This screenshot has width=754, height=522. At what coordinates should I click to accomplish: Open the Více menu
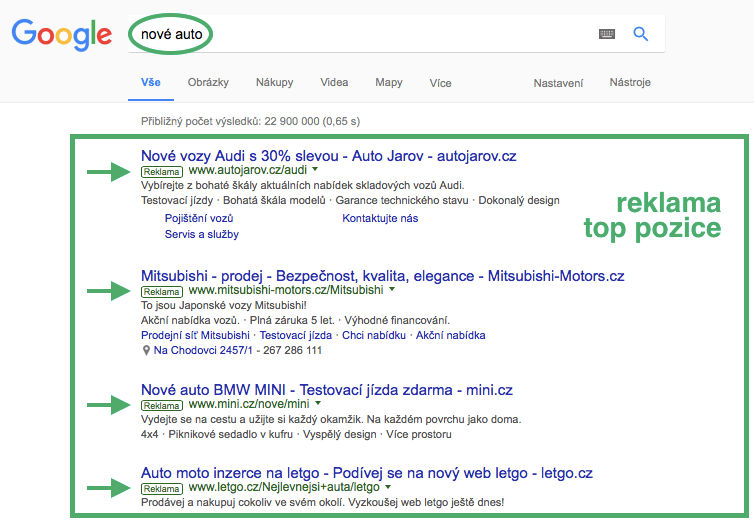pos(440,83)
